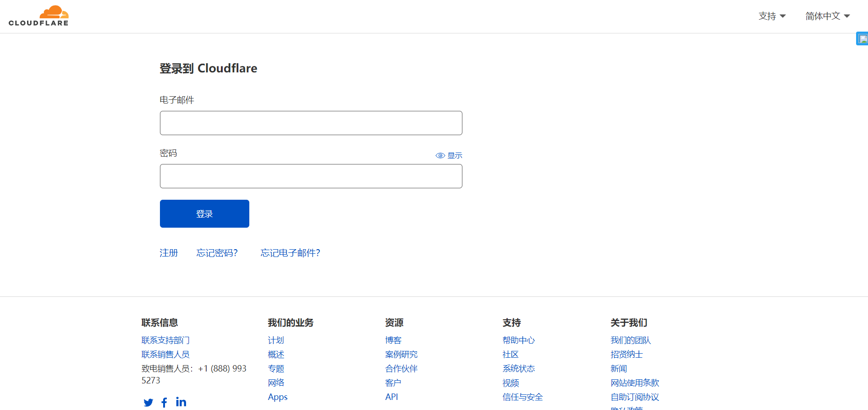Open the 简体中文 language dropdown

(828, 16)
